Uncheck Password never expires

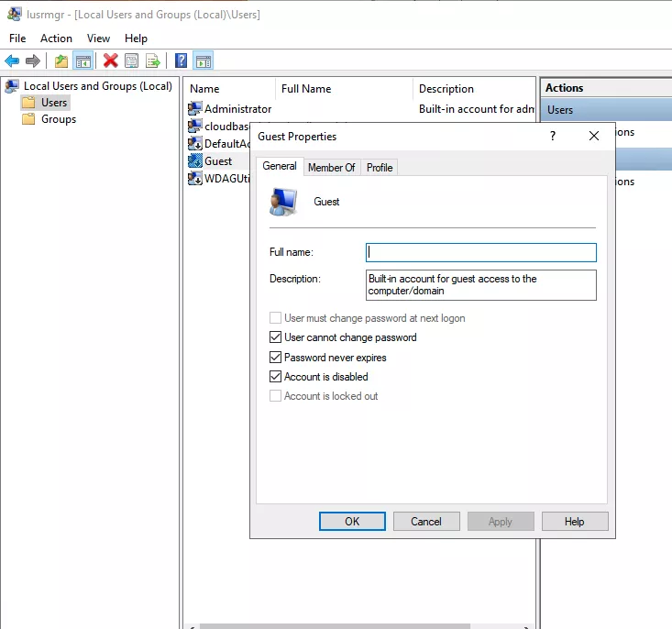tap(276, 358)
